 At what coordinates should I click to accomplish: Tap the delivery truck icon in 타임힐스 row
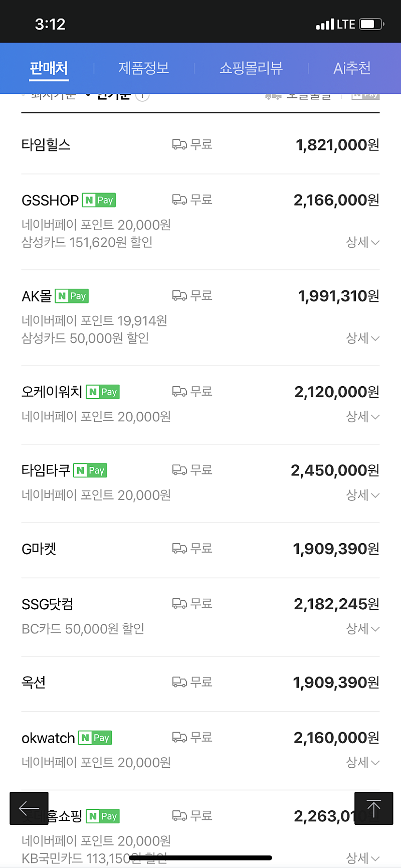(x=179, y=144)
